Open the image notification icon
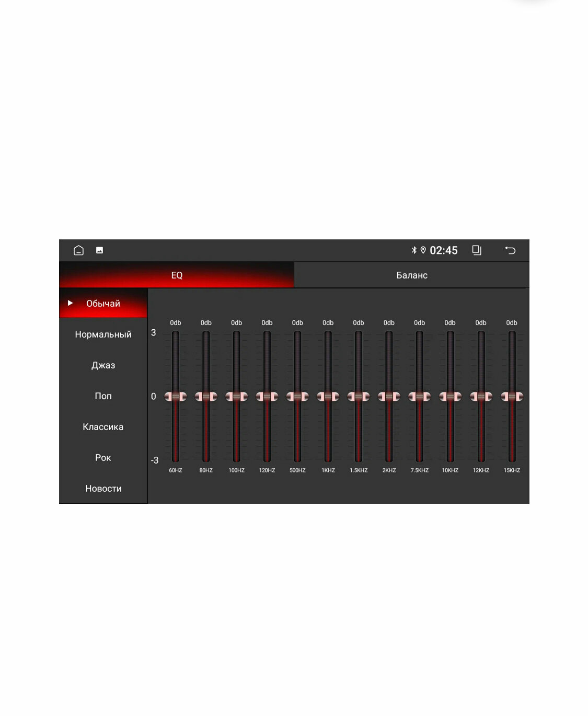This screenshot has width=588, height=716. (99, 250)
